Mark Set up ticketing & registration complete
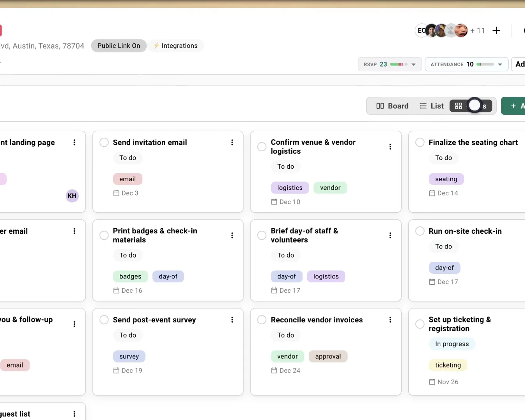Image resolution: width=525 pixels, height=420 pixels. [x=420, y=324]
